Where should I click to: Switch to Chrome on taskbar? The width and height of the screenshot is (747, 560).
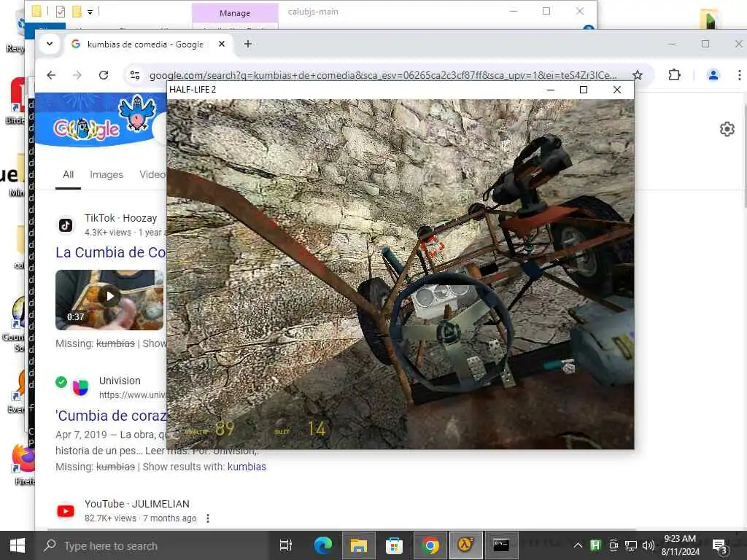pos(430,545)
